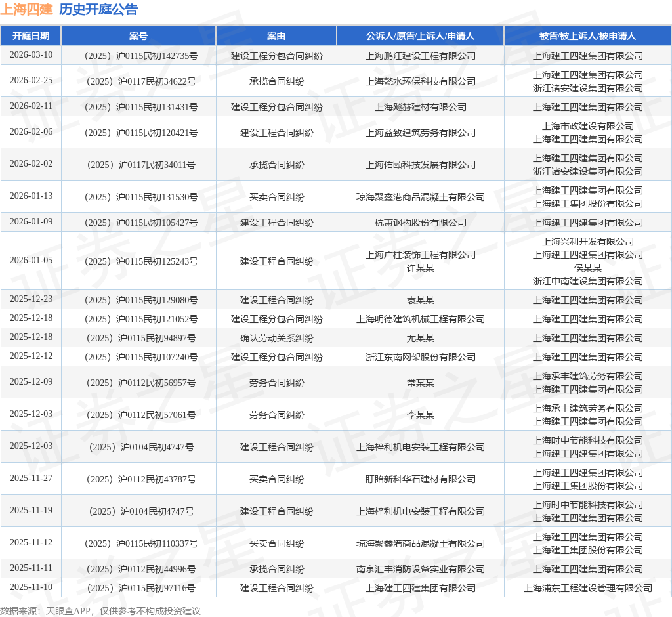Click case number 沪0115民初142735号
Viewport: 672px width, 617px height.
pos(142,56)
